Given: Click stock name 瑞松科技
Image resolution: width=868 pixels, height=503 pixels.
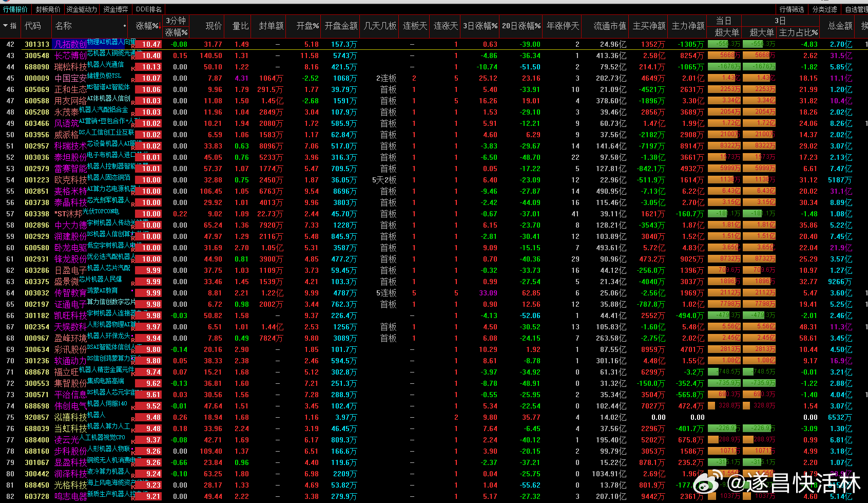Looking at the screenshot, I should (x=70, y=67).
